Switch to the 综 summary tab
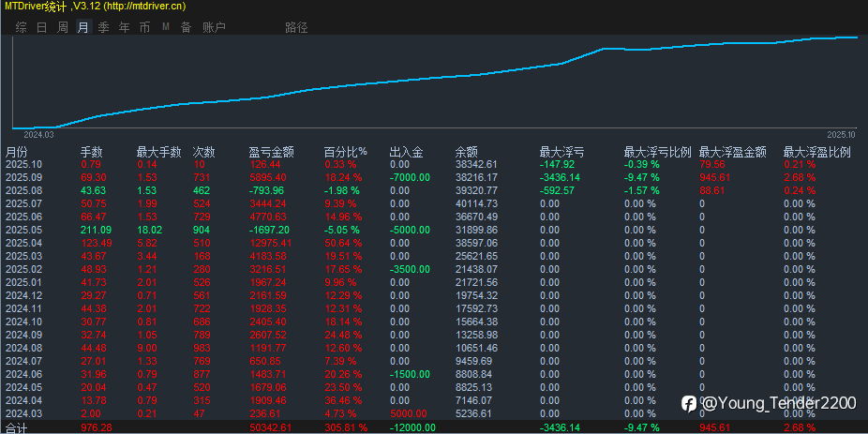The height and width of the screenshot is (434, 868). click(21, 27)
